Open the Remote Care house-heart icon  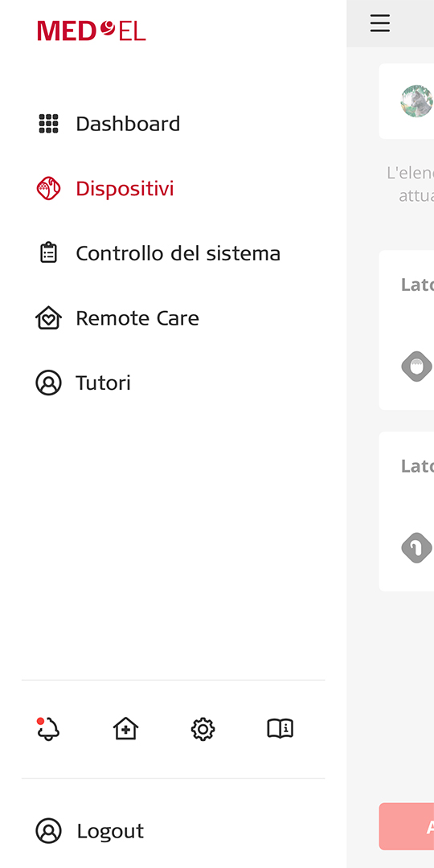(49, 317)
